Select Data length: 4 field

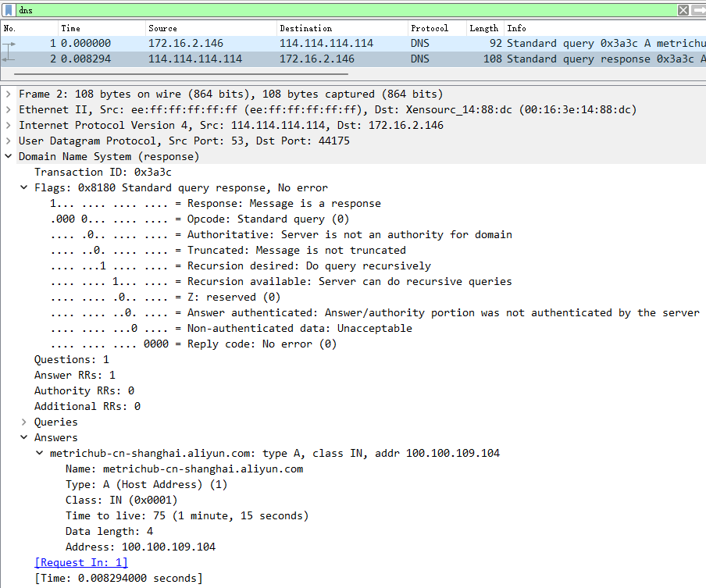pos(109,531)
